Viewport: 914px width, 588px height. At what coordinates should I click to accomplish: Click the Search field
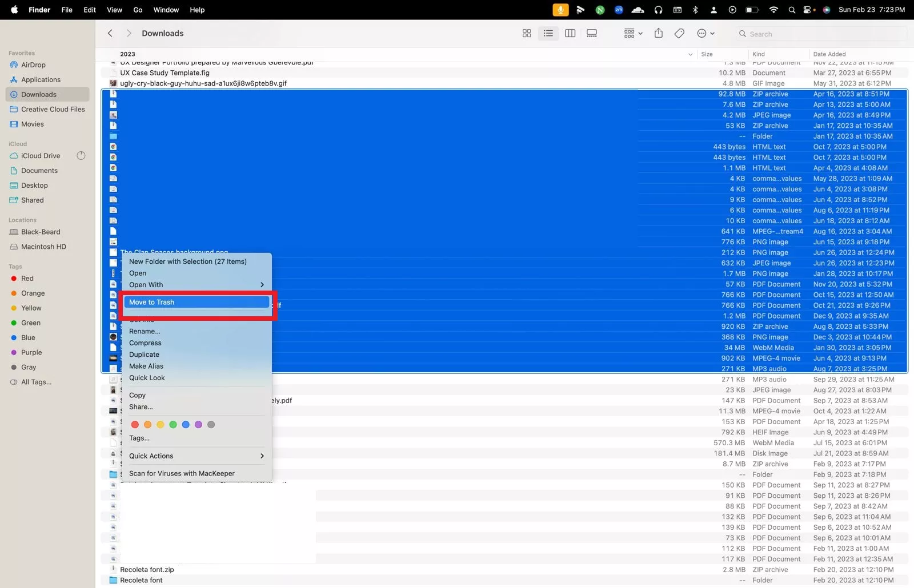click(x=823, y=34)
